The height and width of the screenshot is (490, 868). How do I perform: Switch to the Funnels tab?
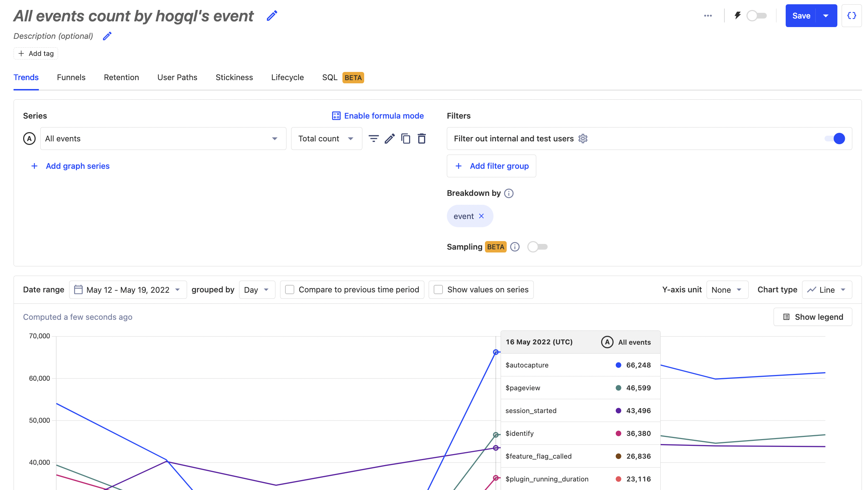tap(71, 77)
